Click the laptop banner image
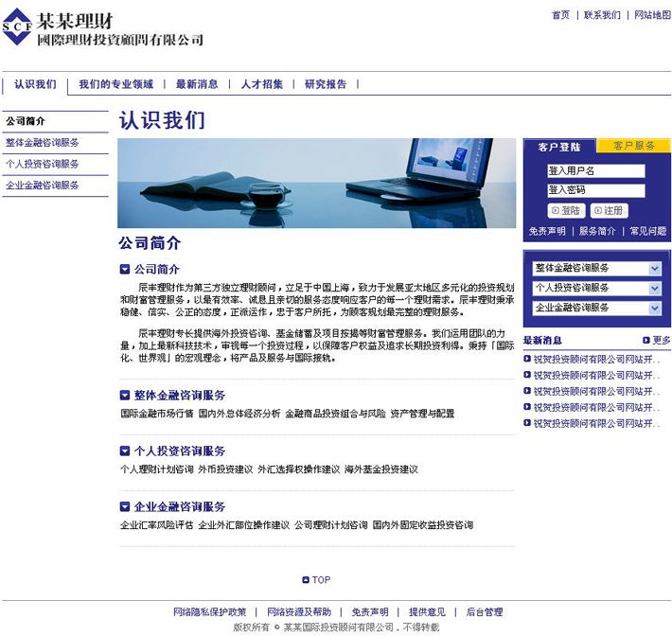Viewport: 672px width, 636px height. 317,183
